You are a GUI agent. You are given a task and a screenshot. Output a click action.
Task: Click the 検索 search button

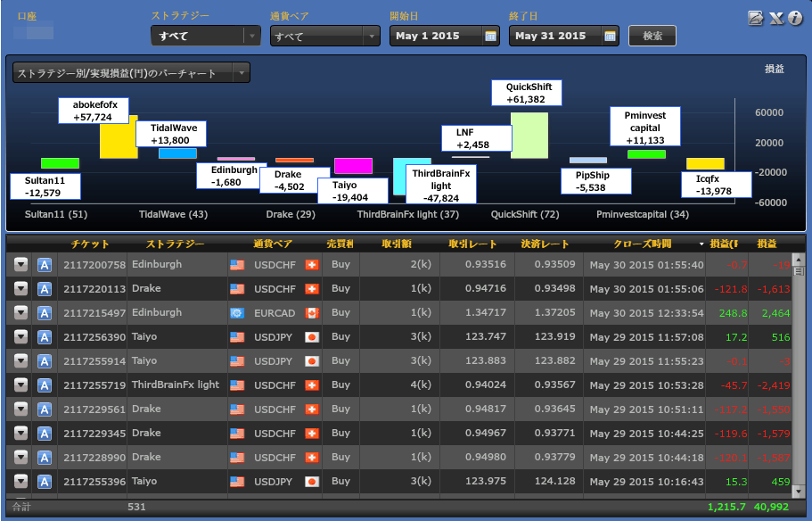click(652, 36)
